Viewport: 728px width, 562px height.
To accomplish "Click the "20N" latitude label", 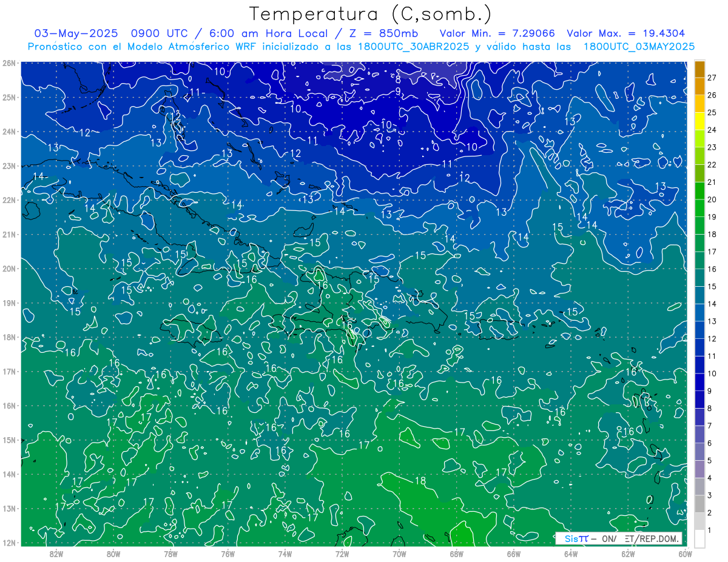I will 8,269.
